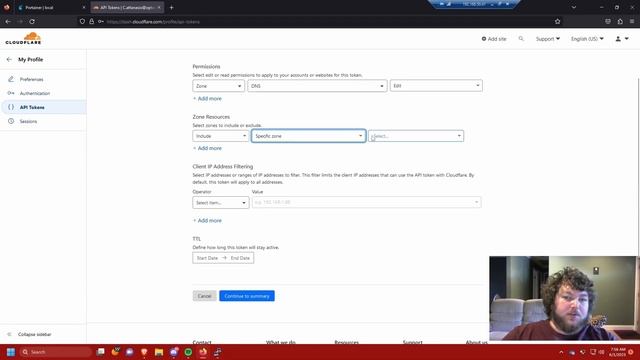Open the Specific zone dropdown
The height and width of the screenshot is (360, 640).
(309, 136)
